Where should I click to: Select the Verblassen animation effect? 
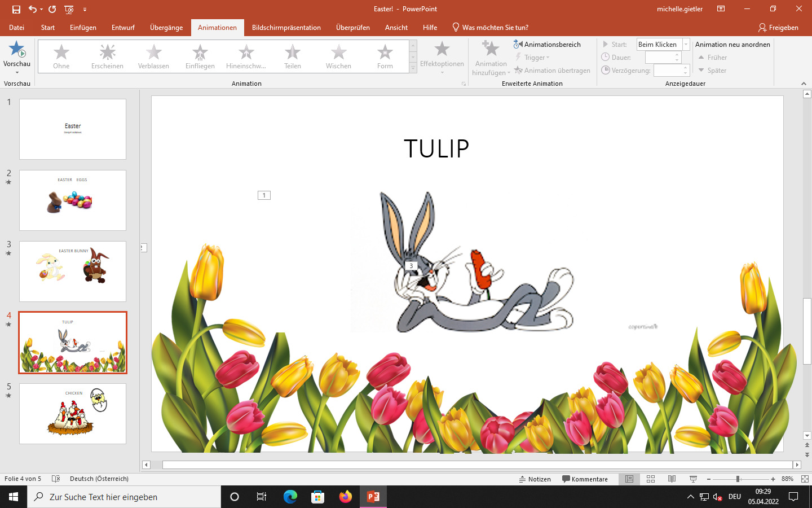tap(153, 57)
